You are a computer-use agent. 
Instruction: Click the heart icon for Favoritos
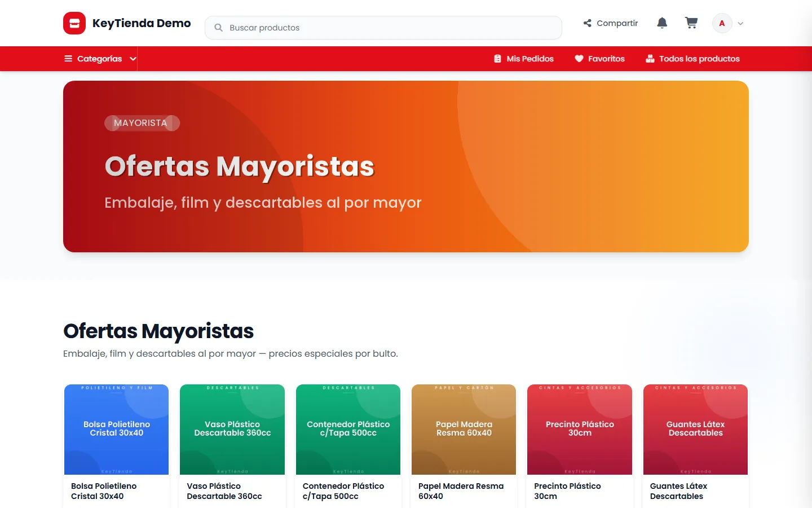pos(579,59)
